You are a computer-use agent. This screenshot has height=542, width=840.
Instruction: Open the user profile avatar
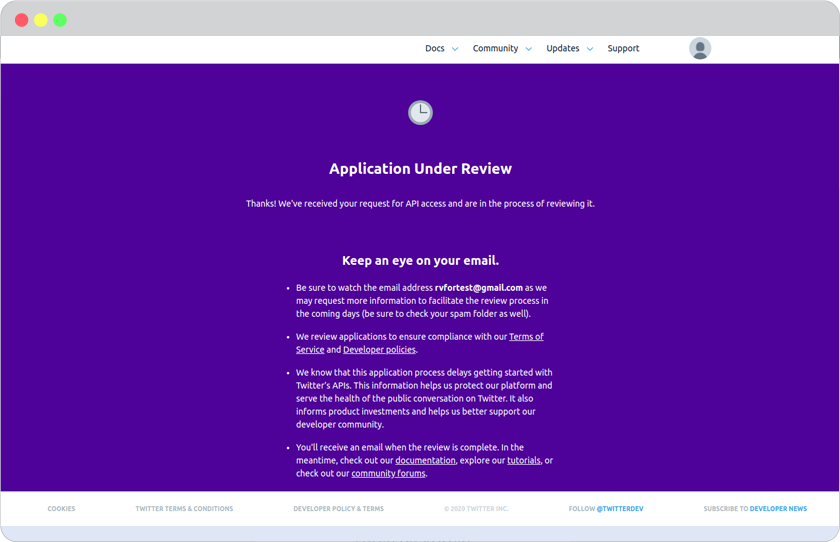[x=700, y=48]
